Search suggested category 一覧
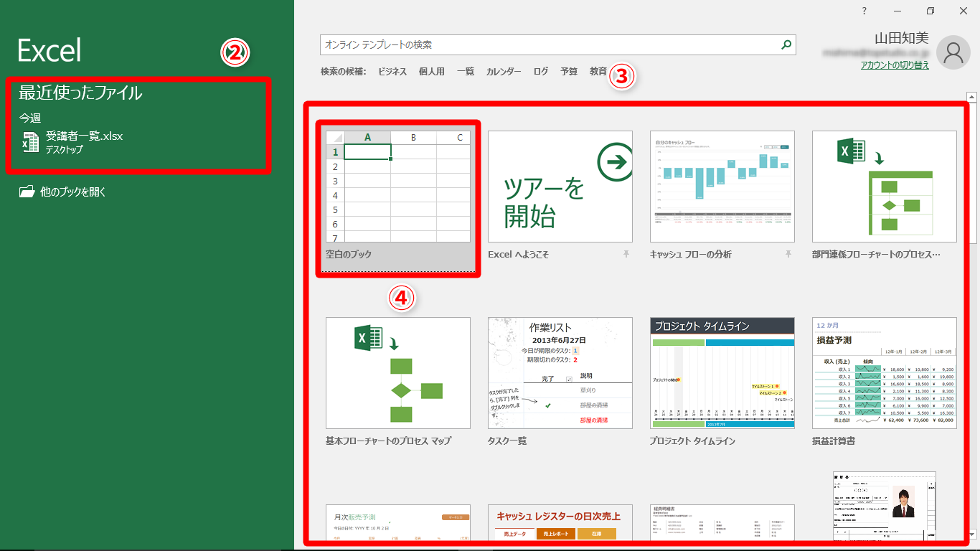 click(x=466, y=72)
